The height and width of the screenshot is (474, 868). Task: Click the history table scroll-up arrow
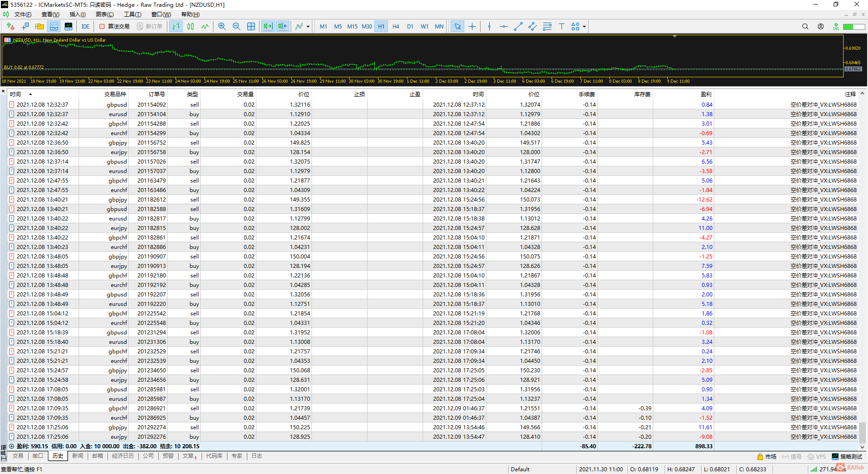862,94
